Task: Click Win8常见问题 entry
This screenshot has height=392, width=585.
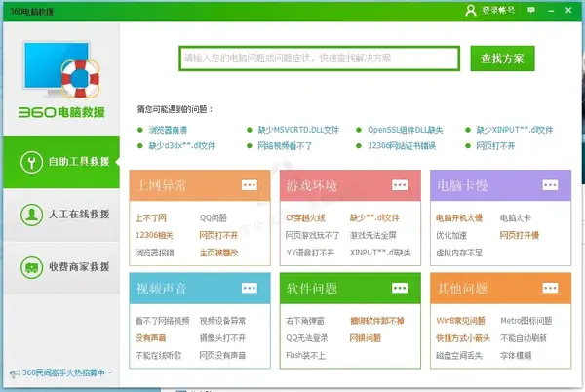Action: click(x=460, y=321)
